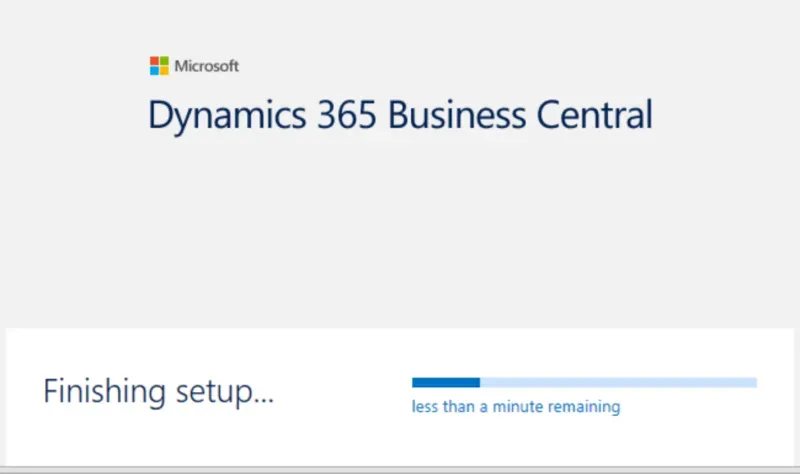Screen dimensions: 800x474
Task: Click the Dynamics 365 Business Central title
Action: pos(400,115)
